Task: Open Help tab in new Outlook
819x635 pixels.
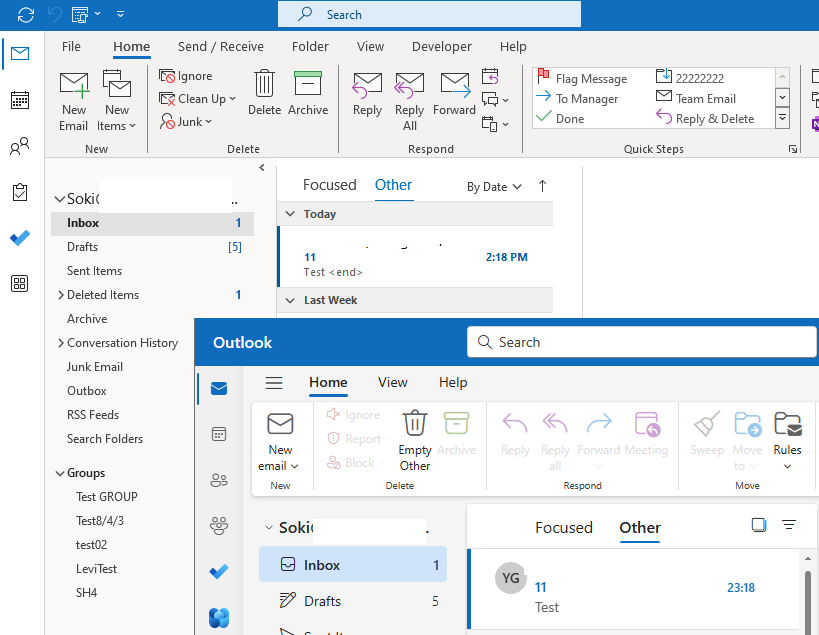Action: (453, 382)
